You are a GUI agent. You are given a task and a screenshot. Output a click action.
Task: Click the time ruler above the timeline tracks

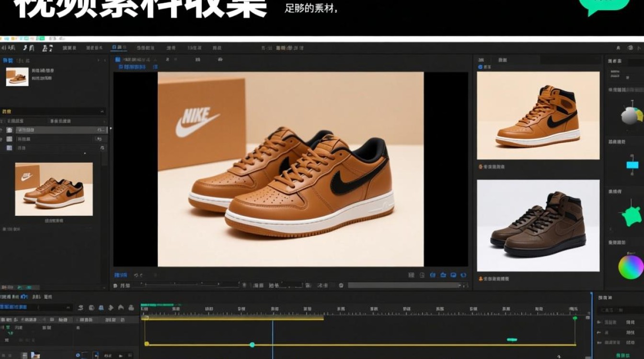coord(366,310)
